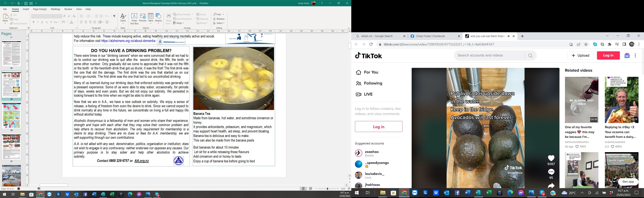This screenshot has width=644, height=198.
Task: Toggle the paragraph special characters marker
Action: [x=114, y=16]
